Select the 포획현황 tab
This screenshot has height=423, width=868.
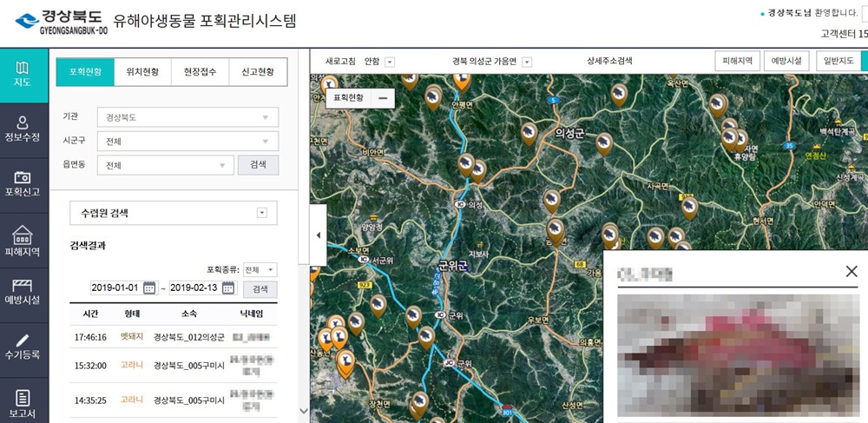point(85,72)
